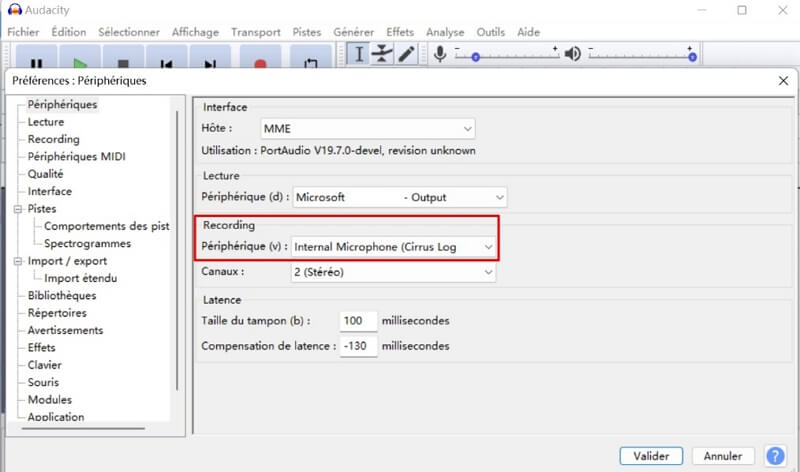Image resolution: width=800 pixels, height=472 pixels.
Task: Select Interface category in tree
Action: tap(49, 191)
